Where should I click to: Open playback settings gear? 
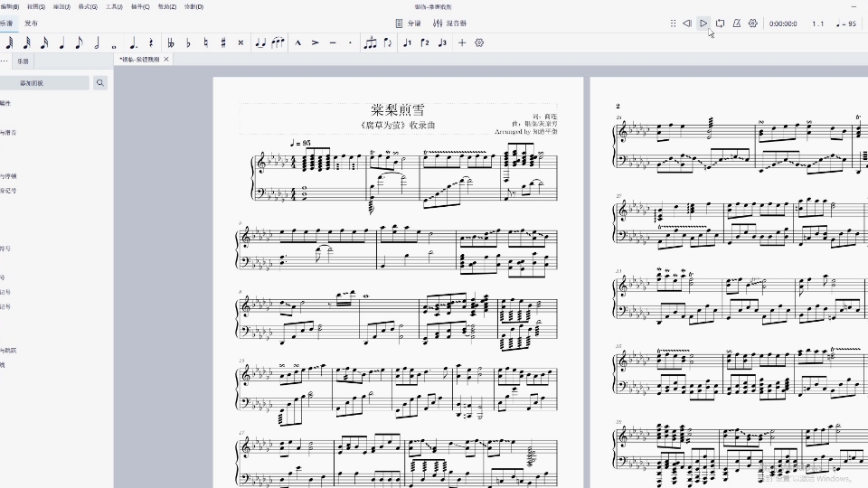753,23
